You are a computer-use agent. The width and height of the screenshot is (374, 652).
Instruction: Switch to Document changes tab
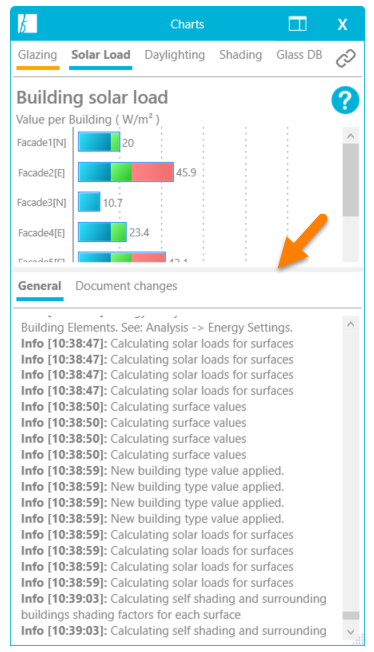[x=126, y=286]
